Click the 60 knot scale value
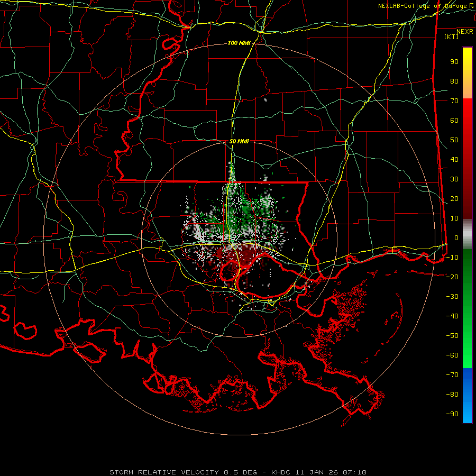Viewport: 476px width, 476px height. click(x=454, y=121)
